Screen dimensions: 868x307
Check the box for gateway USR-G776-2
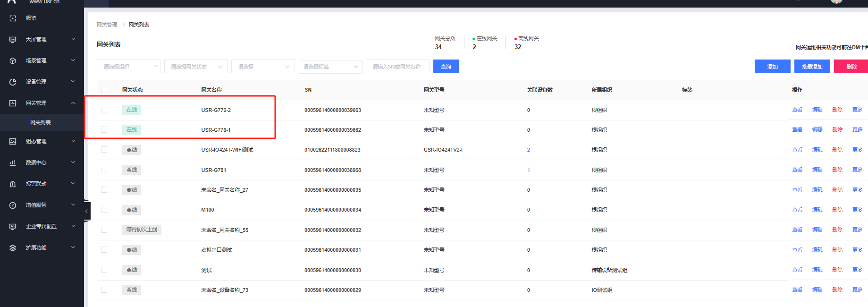pos(104,110)
